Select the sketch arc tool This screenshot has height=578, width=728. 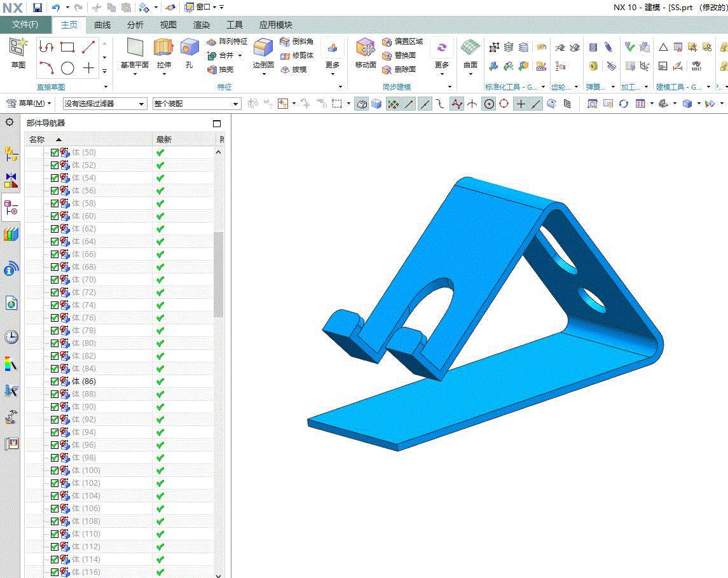point(46,68)
